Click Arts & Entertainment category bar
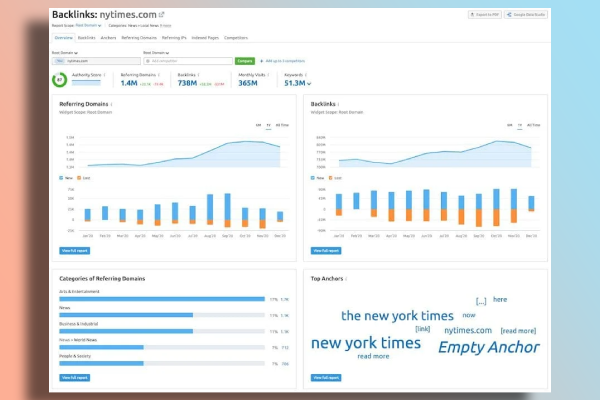The image size is (600, 400). 162,299
